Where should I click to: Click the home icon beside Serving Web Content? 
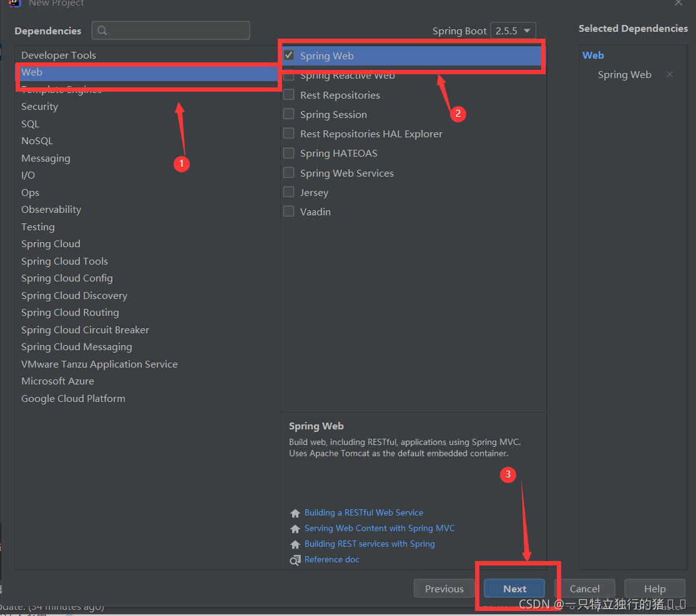(295, 529)
